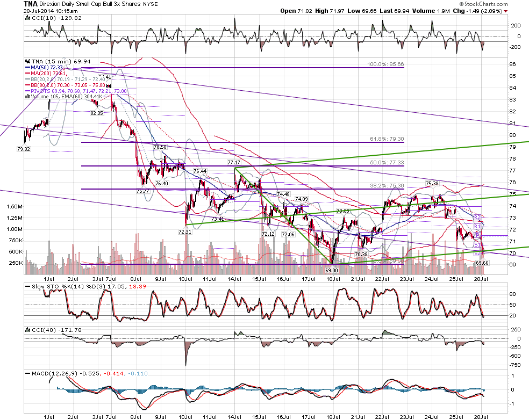Click the black Slow STO legend line
The image size is (529, 420).
point(27,286)
